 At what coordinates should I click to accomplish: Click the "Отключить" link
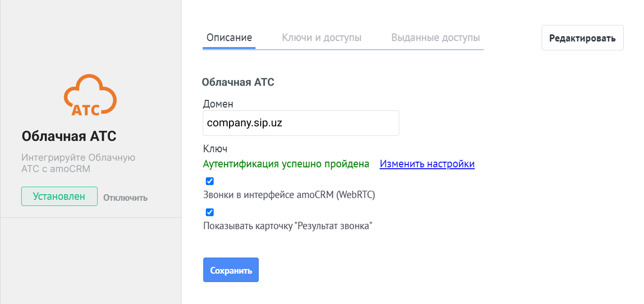[125, 198]
